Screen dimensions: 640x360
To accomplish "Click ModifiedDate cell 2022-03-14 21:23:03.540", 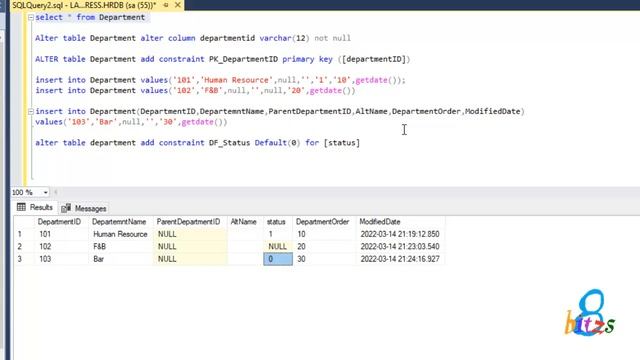I will point(400,247).
